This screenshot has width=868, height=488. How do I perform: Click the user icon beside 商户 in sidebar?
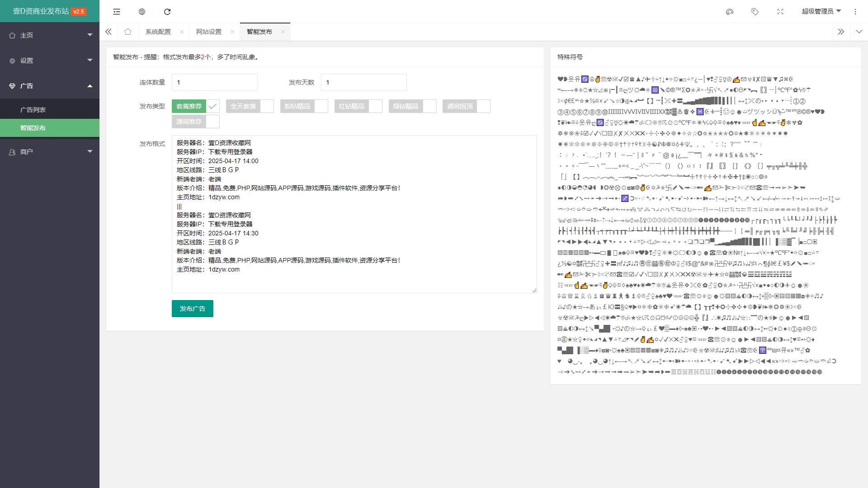(x=12, y=152)
